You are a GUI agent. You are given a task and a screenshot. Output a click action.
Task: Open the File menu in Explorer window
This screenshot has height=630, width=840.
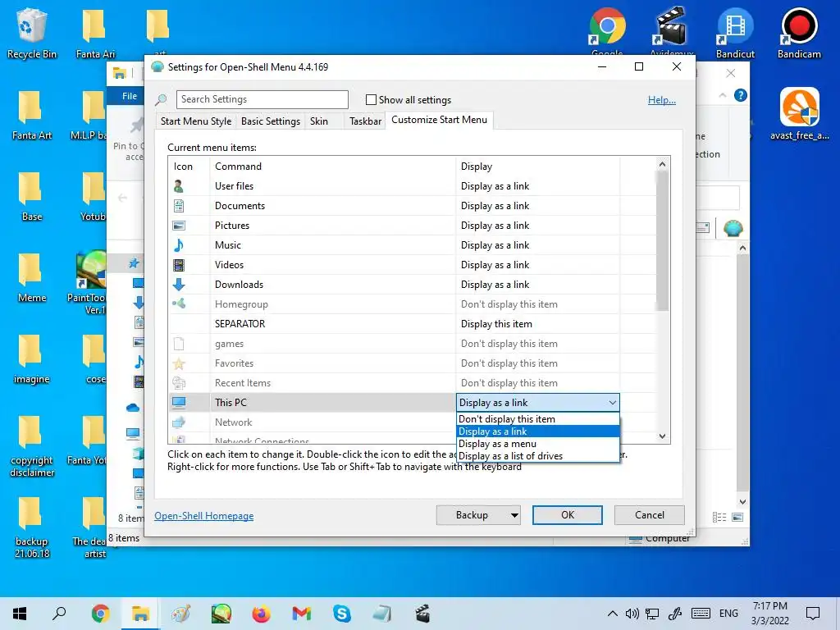point(129,96)
